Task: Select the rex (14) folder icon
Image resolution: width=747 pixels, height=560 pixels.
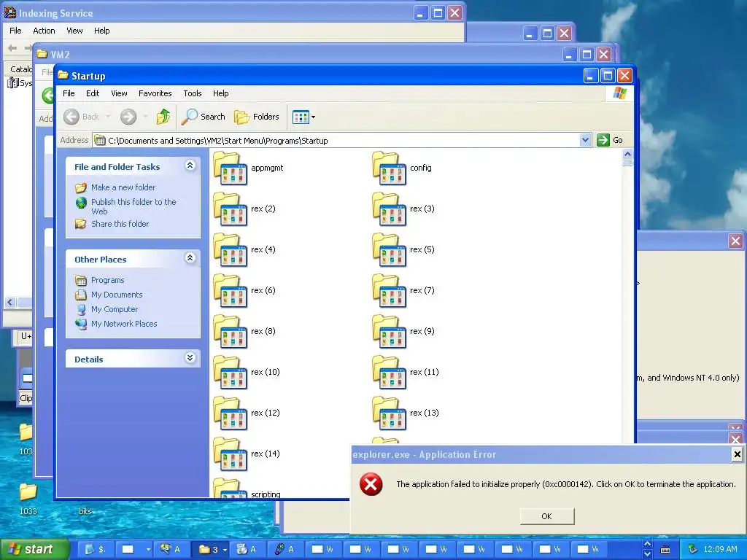Action: tap(230, 454)
